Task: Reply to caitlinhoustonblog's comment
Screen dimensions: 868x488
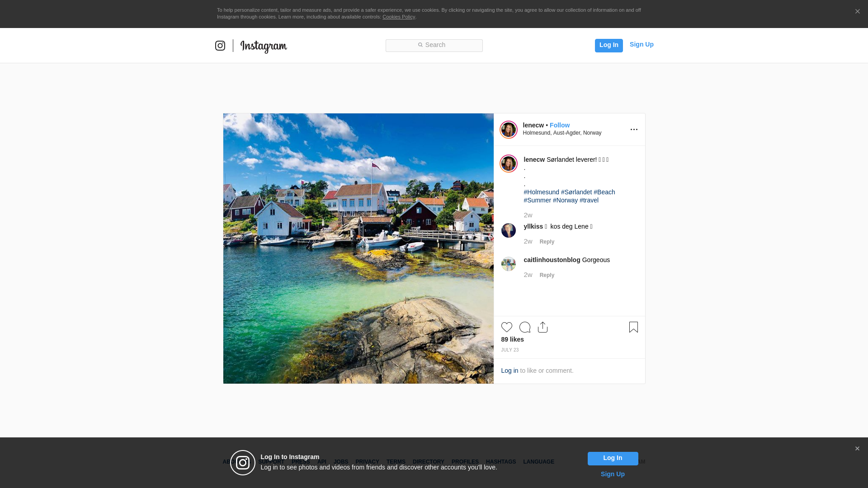Action: tap(547, 275)
